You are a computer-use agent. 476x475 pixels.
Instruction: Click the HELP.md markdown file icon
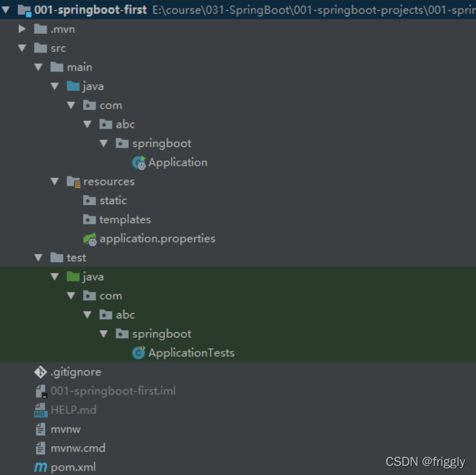[41, 410]
